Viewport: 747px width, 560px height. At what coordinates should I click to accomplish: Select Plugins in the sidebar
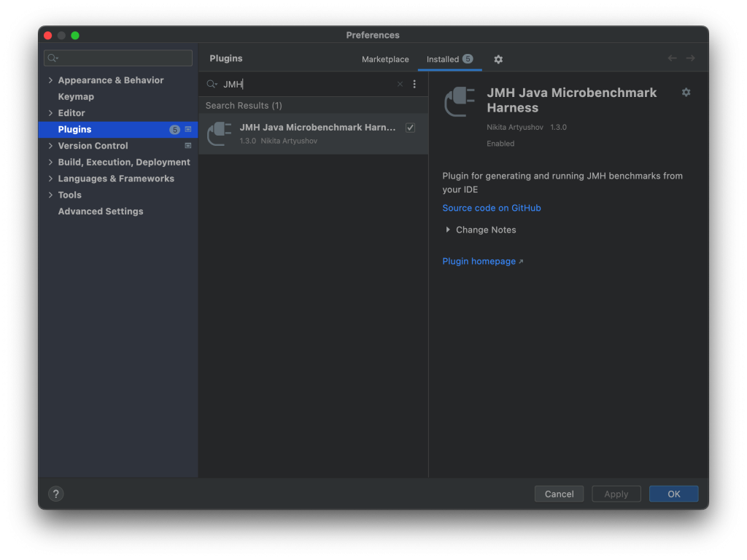click(118, 130)
